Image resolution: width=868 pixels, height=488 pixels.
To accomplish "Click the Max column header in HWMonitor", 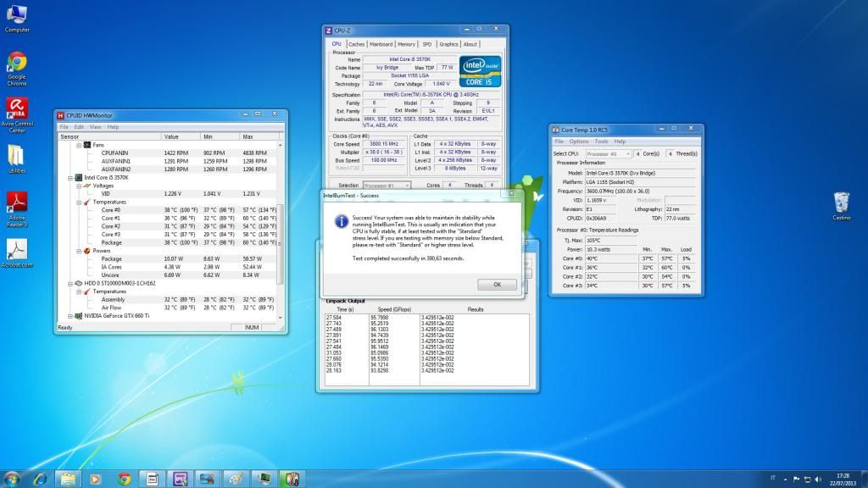I will [249, 136].
